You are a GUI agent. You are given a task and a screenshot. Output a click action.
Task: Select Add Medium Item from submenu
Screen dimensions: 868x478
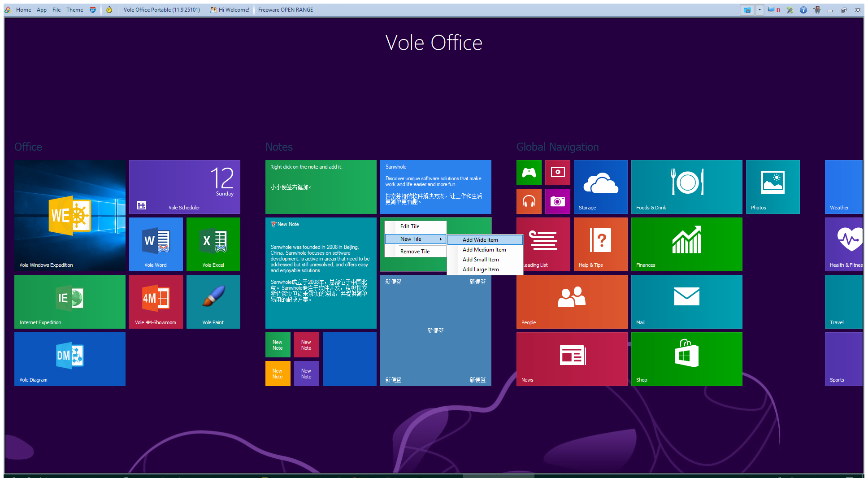[x=484, y=250]
